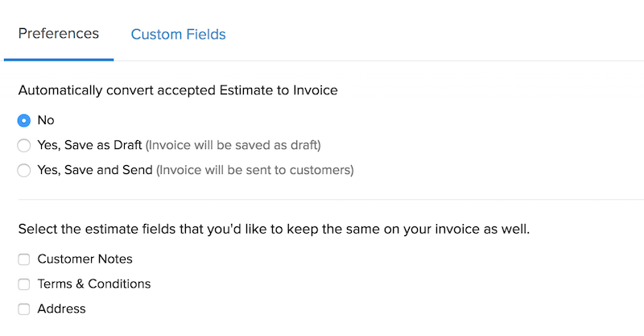Click the "(Invoice will be sent to customers)" hint
The height and width of the screenshot is (336, 644).
[255, 171]
